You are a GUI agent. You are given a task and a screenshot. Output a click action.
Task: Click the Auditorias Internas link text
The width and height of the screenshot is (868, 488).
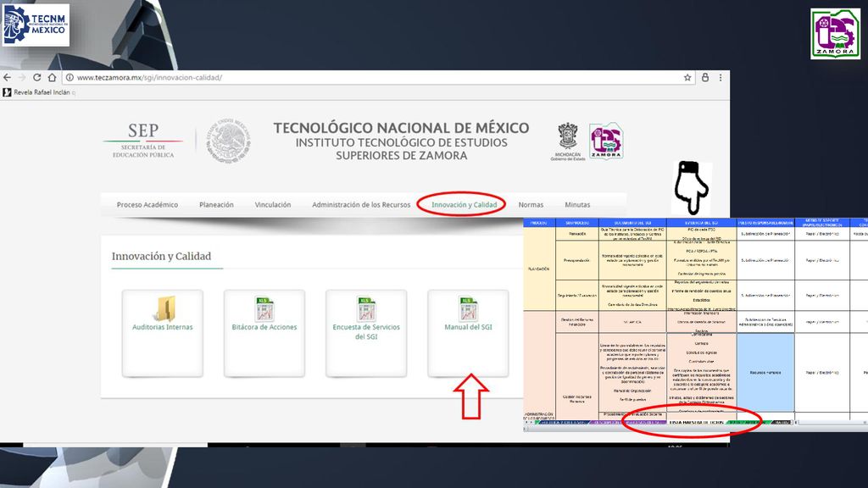[162, 327]
